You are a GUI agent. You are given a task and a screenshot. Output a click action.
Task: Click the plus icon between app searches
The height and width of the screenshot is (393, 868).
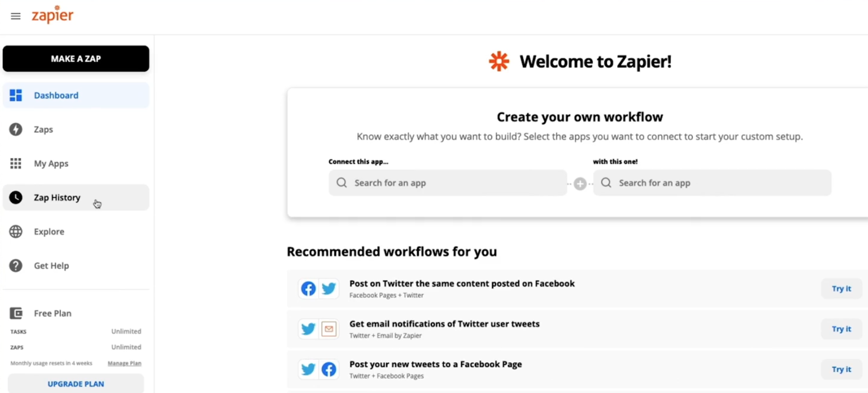point(580,183)
